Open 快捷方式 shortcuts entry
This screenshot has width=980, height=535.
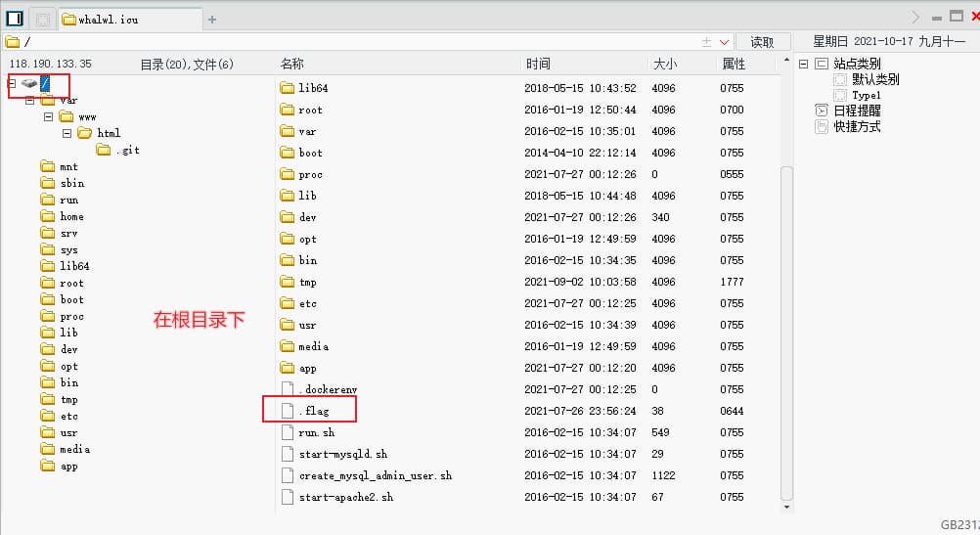tap(857, 126)
